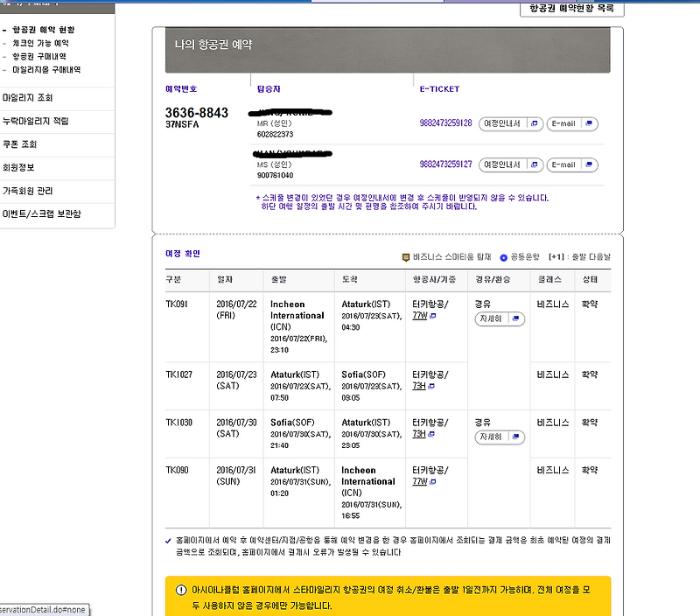Click popup icon beside 77W on TK090 row
The height and width of the screenshot is (616, 700).
click(x=432, y=482)
